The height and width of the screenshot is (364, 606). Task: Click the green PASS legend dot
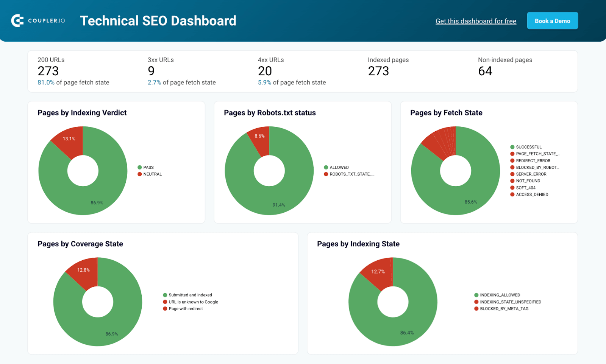tap(140, 167)
